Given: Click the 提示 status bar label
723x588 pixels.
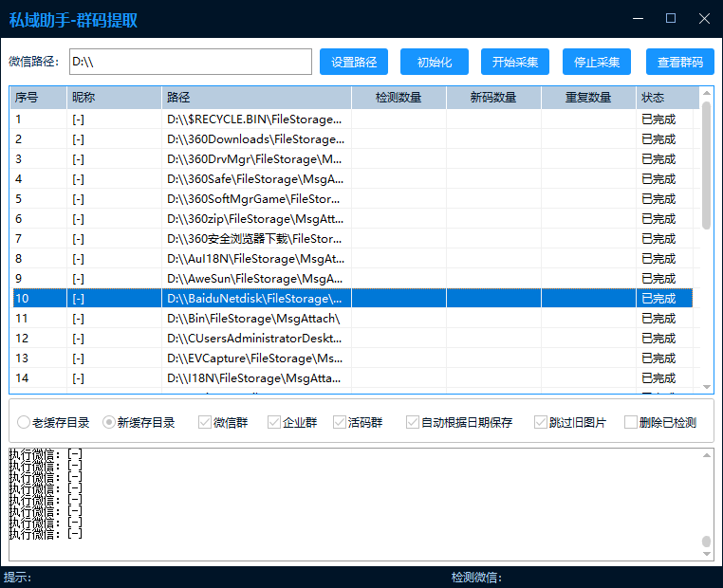Looking at the screenshot, I should tap(17, 577).
